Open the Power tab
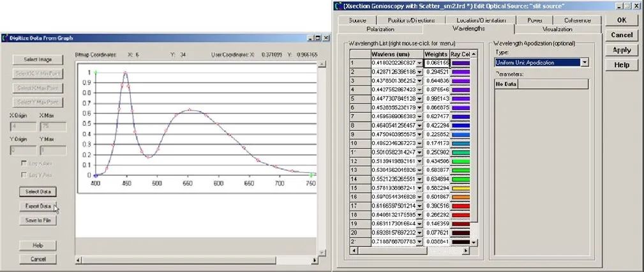 534,20
